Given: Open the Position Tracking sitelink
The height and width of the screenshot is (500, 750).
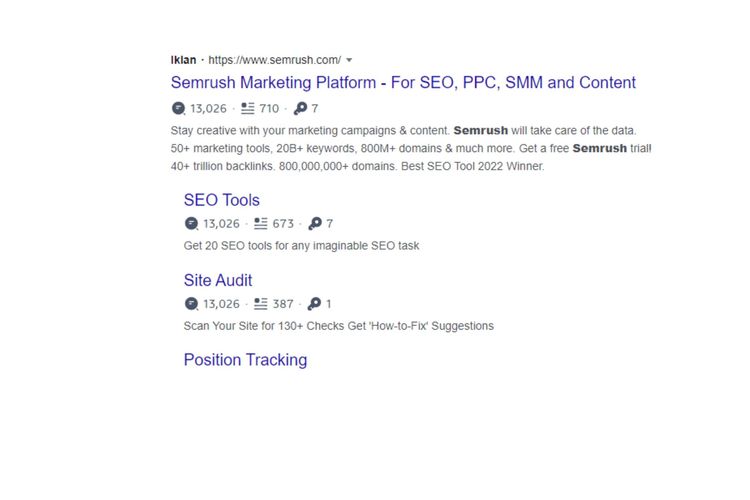Looking at the screenshot, I should pyautogui.click(x=245, y=360).
